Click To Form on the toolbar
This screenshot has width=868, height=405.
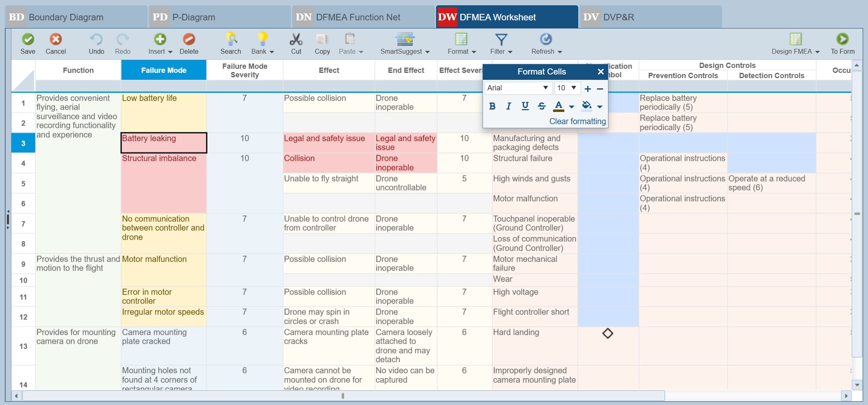click(x=842, y=43)
